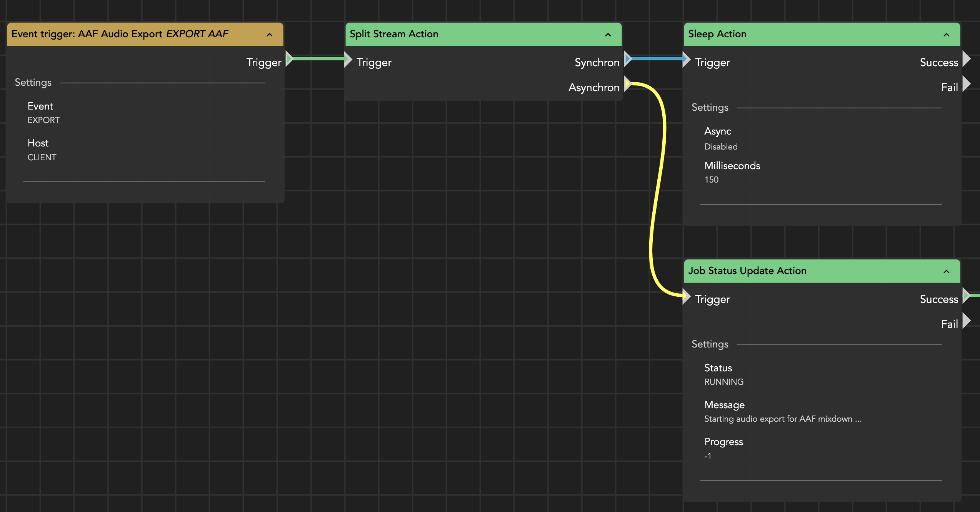Toggle the Async Disabled setting

(x=721, y=146)
